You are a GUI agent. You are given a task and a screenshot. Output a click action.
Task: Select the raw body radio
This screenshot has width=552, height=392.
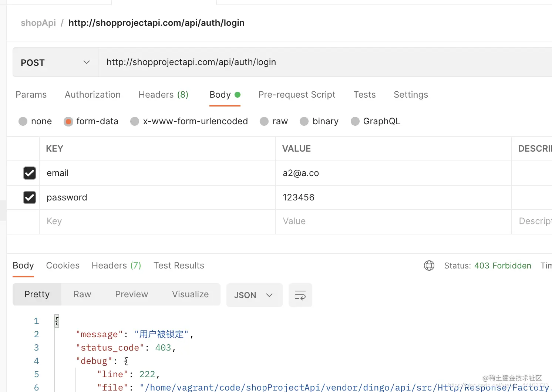click(x=264, y=121)
